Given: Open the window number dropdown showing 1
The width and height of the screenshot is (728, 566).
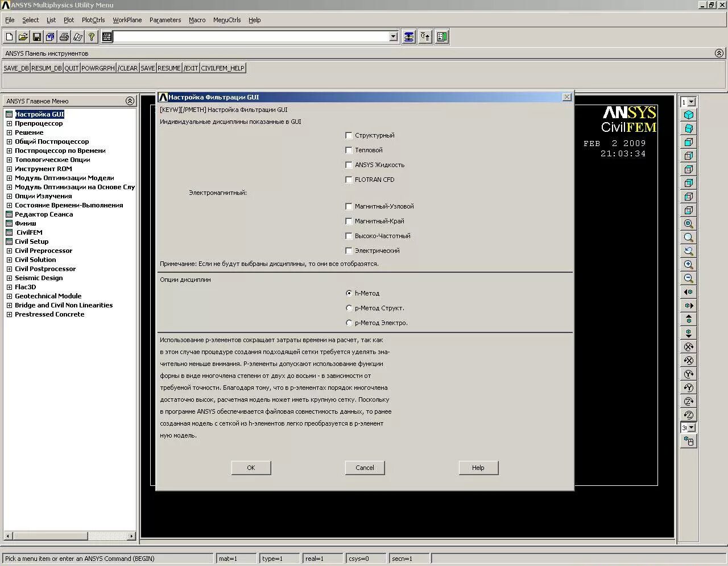Looking at the screenshot, I should tap(692, 102).
